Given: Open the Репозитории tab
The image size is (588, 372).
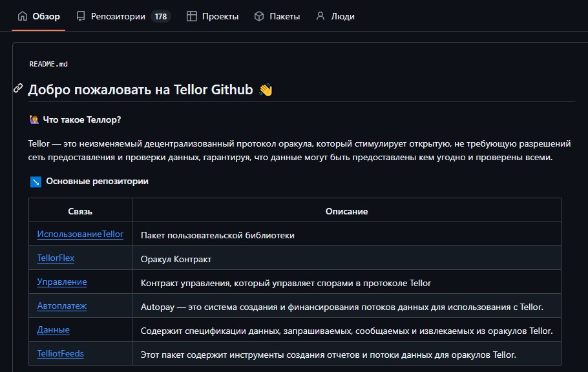Looking at the screenshot, I should point(118,16).
